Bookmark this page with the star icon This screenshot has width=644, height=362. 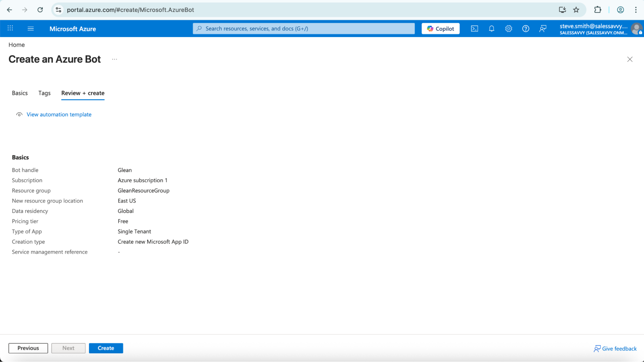pos(576,10)
